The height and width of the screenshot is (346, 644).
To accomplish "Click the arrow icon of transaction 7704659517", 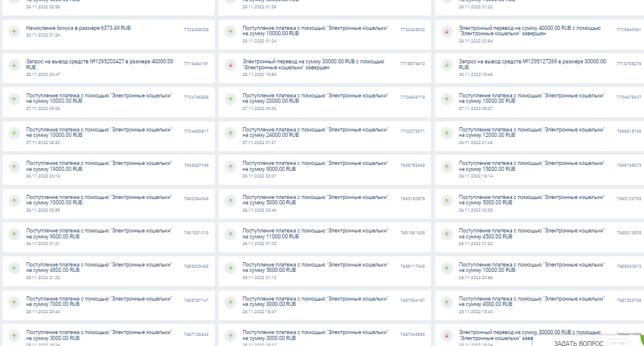I will [14, 133].
